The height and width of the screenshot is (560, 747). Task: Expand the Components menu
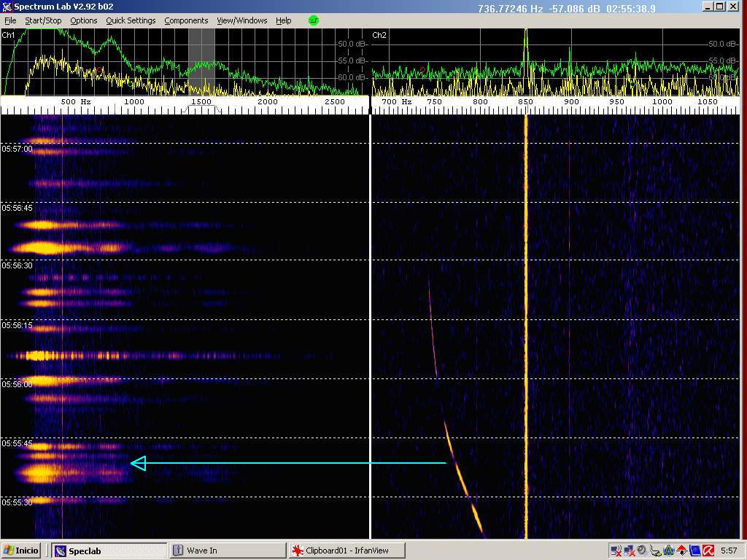[186, 20]
